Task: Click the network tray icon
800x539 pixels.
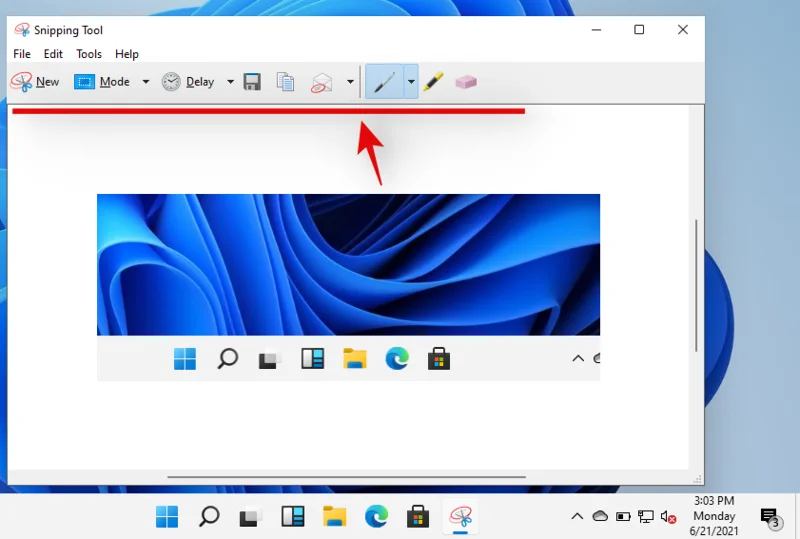Action: coord(645,517)
